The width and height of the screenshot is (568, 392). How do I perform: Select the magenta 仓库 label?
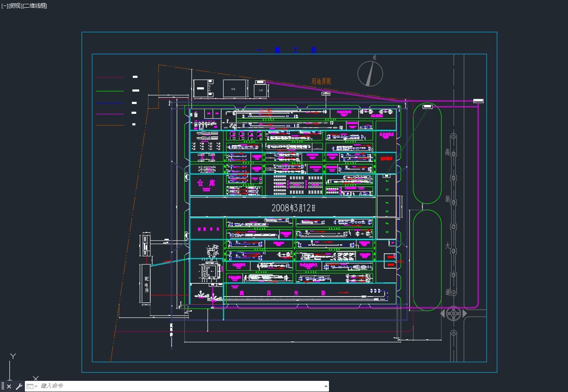(x=206, y=183)
